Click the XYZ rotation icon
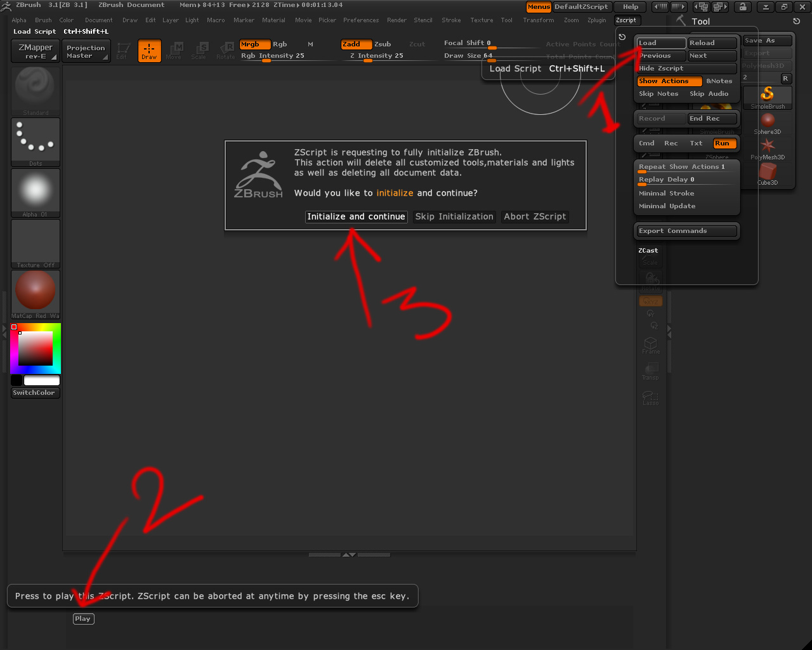Viewport: 812px width, 650px height. (x=650, y=301)
